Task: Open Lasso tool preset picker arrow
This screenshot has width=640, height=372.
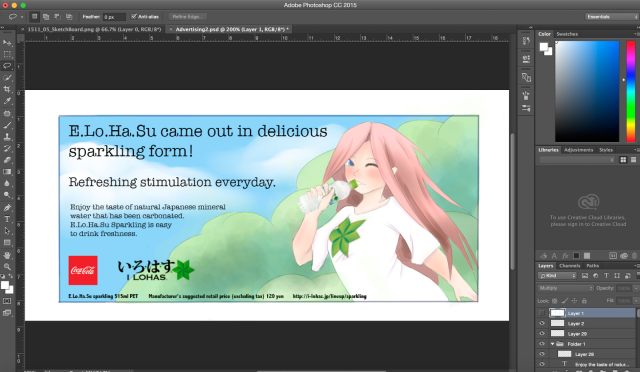Action: pos(22,17)
